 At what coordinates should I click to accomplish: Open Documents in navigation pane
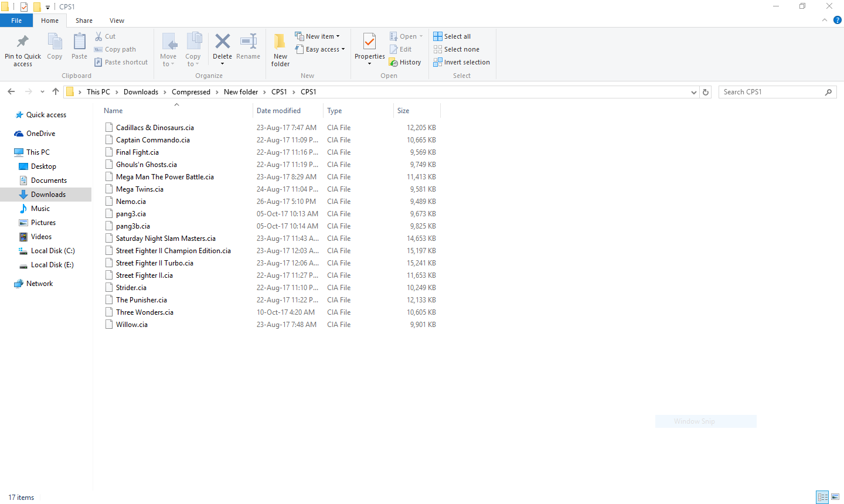(49, 181)
